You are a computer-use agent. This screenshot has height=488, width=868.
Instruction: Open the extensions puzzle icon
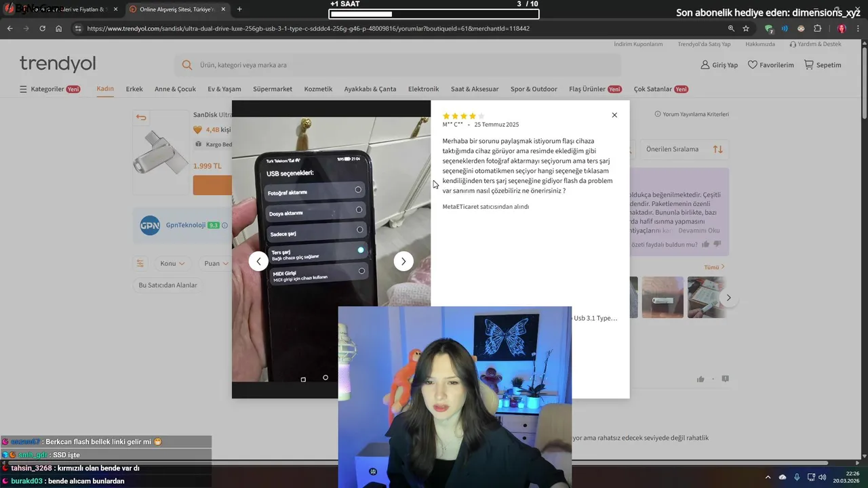coord(817,28)
